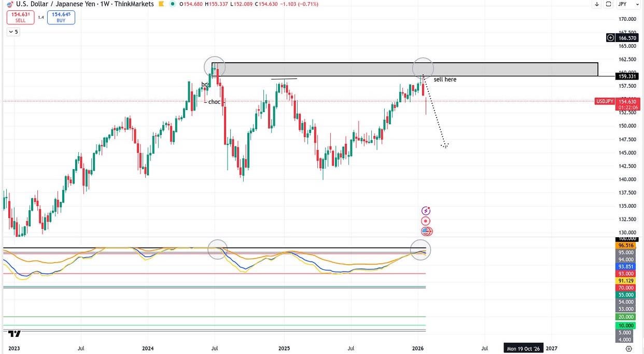Image resolution: width=644 pixels, height=354 pixels.
Task: Click the US flag event icon on the chart
Action: pos(426,232)
